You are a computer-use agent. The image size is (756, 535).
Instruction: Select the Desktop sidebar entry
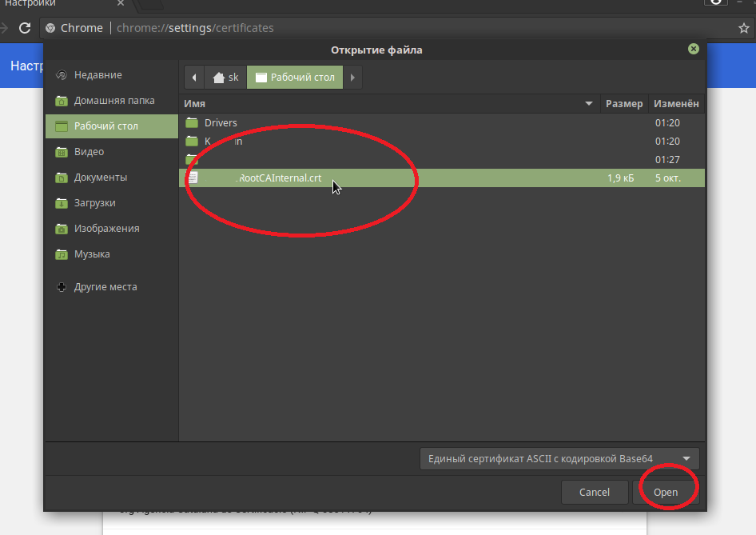105,126
